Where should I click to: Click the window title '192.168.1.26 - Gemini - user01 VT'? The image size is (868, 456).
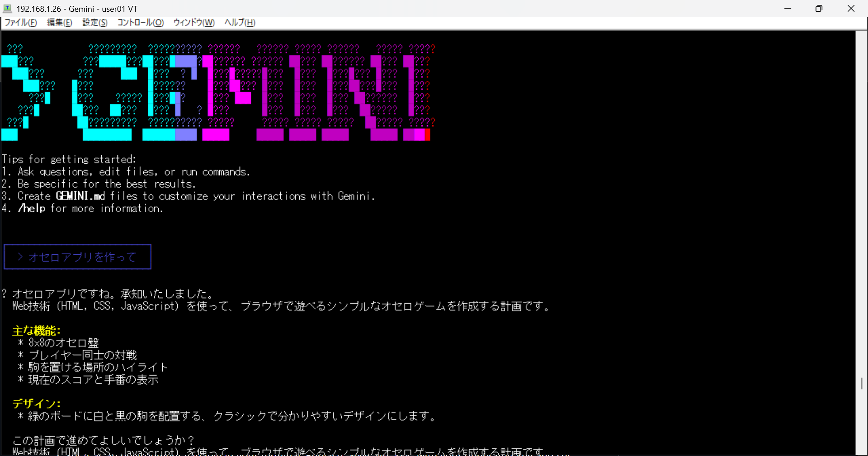pos(77,9)
